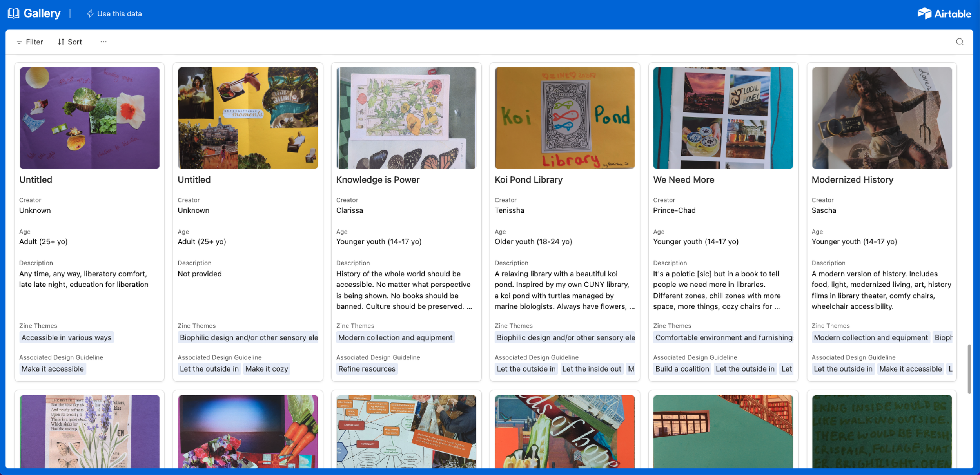Open the Filter options
This screenshot has width=980, height=475.
pyautogui.click(x=29, y=42)
